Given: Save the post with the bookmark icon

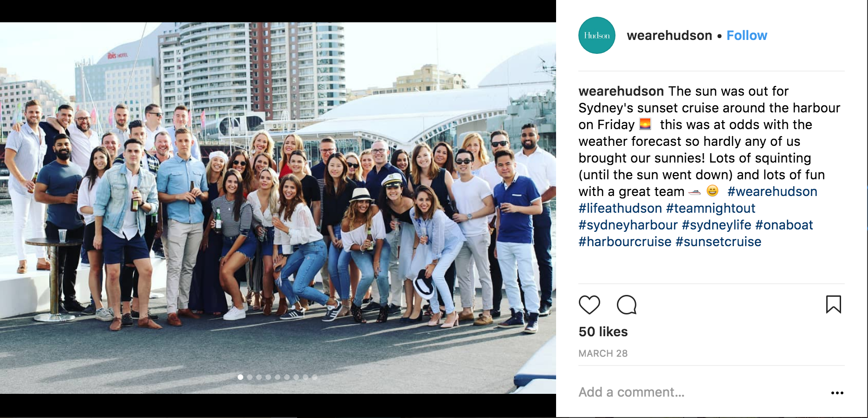Looking at the screenshot, I should (834, 305).
